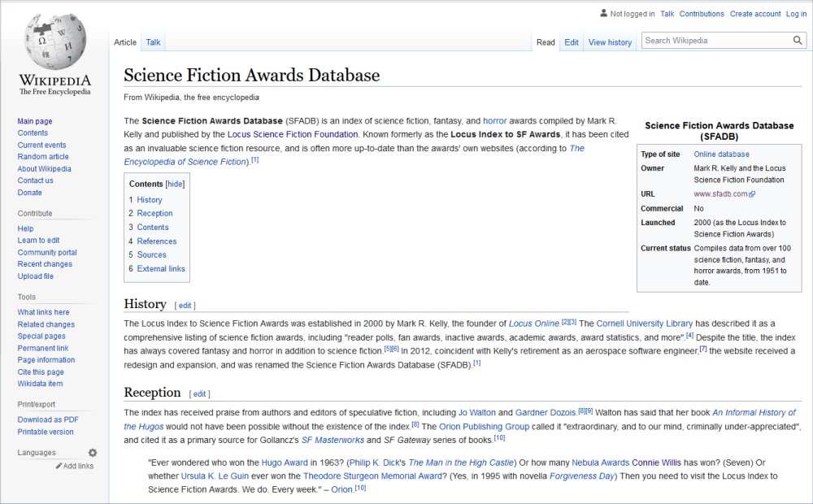The image size is (813, 504).
Task: Open The Man in the High Castle link
Action: click(461, 463)
